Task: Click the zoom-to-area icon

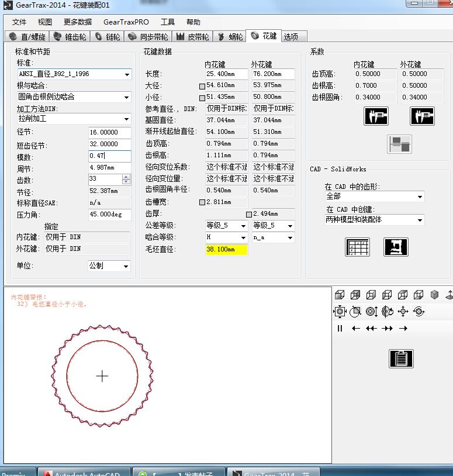Action: [355, 312]
